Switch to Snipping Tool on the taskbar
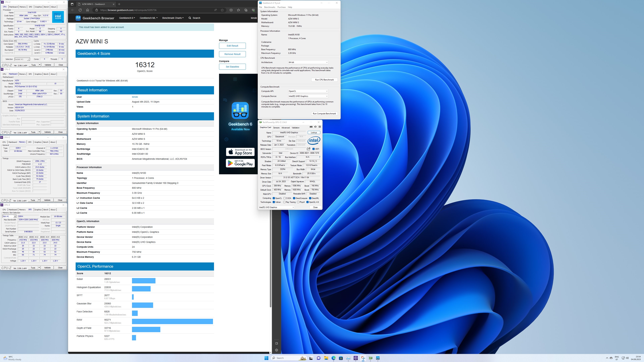This screenshot has width=644, height=362. point(363,358)
